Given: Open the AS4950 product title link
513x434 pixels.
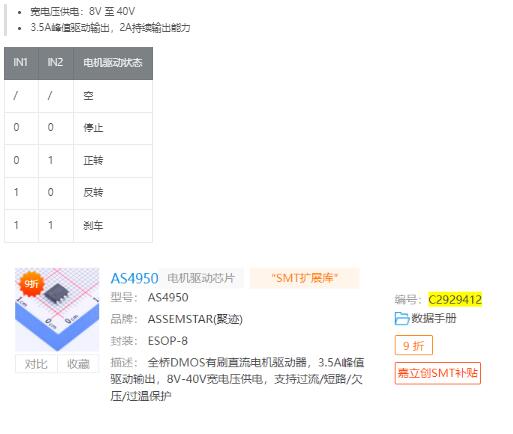Looking at the screenshot, I should click(134, 278).
